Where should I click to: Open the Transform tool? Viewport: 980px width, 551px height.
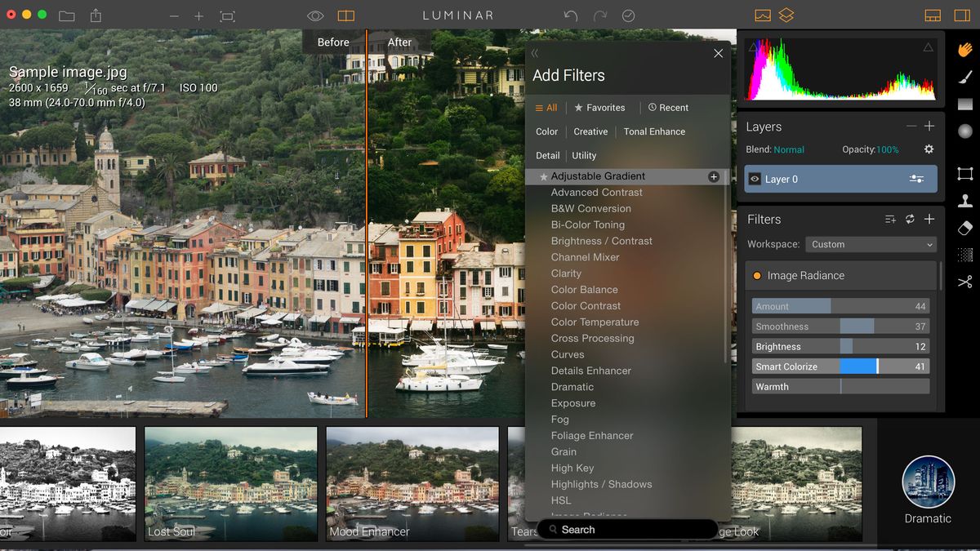(x=964, y=174)
